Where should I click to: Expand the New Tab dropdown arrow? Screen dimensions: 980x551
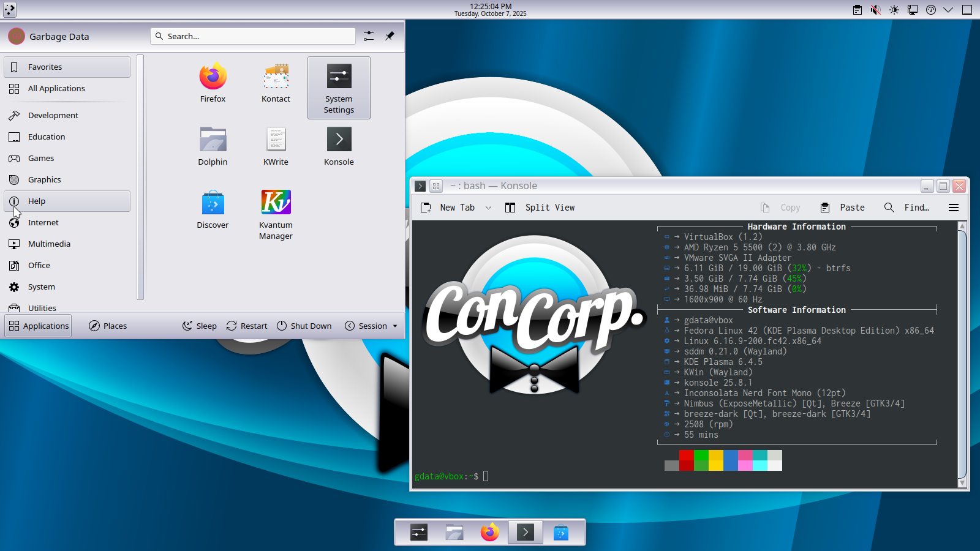(x=488, y=208)
